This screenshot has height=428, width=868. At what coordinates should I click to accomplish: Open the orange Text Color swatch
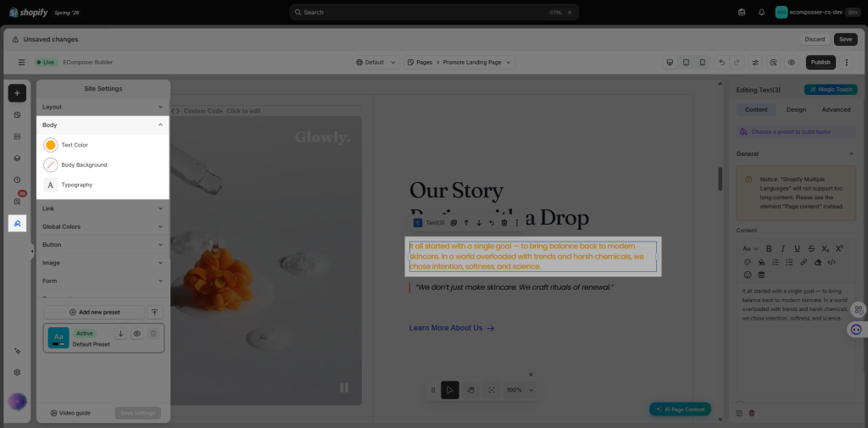(50, 145)
